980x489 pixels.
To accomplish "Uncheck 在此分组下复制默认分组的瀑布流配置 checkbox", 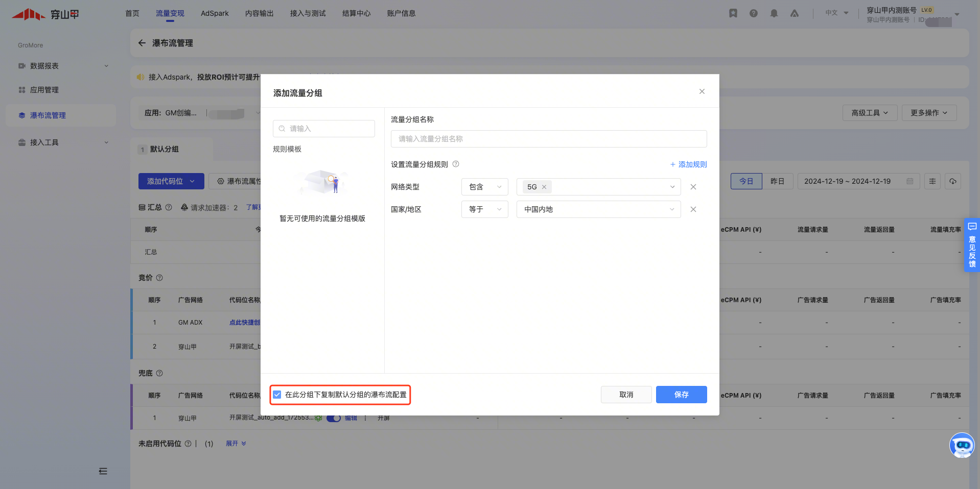I will click(x=277, y=395).
